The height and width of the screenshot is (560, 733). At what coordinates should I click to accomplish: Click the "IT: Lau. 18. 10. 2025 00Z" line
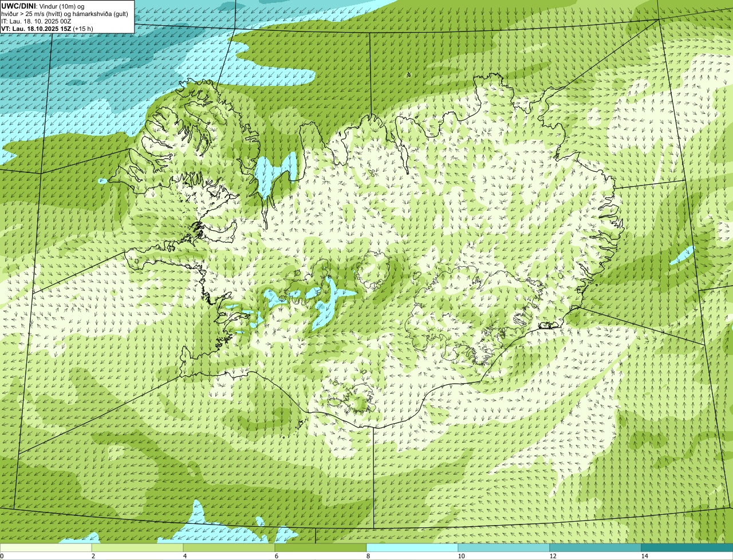pos(37,21)
